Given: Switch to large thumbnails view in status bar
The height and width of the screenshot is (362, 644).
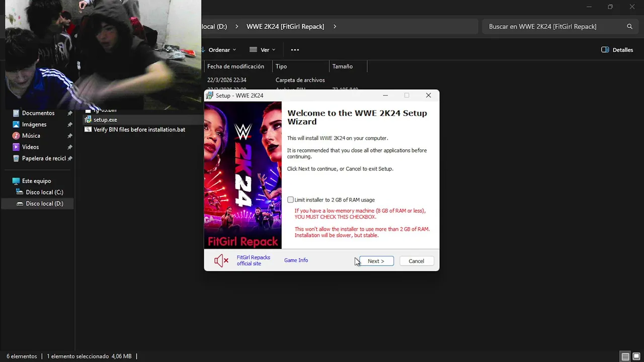Looking at the screenshot, I should pyautogui.click(x=636, y=356).
